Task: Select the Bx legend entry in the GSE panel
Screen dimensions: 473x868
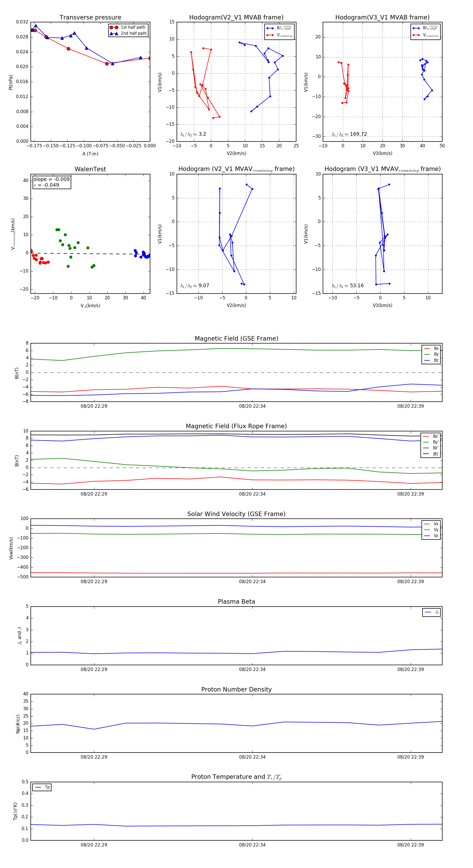Action: (x=431, y=349)
